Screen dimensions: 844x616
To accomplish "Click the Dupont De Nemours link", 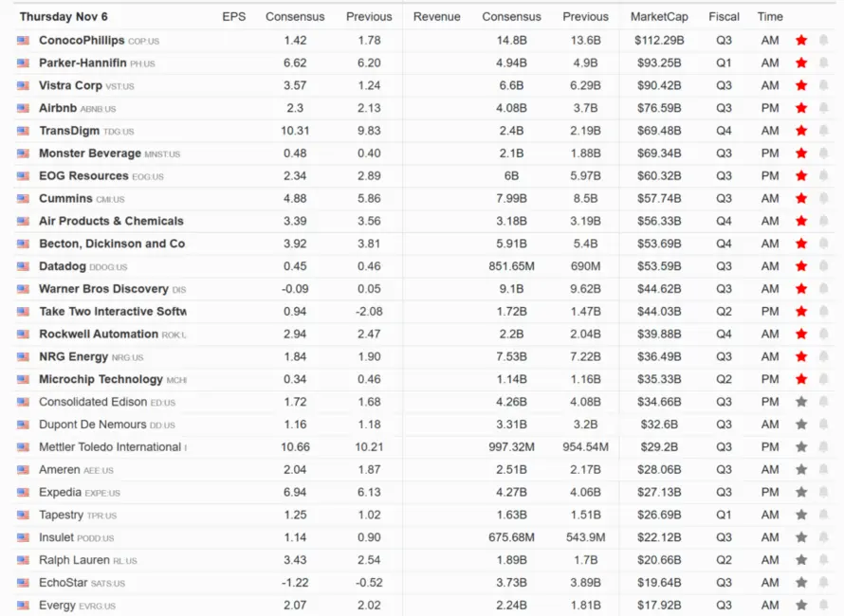I will click(x=92, y=425).
